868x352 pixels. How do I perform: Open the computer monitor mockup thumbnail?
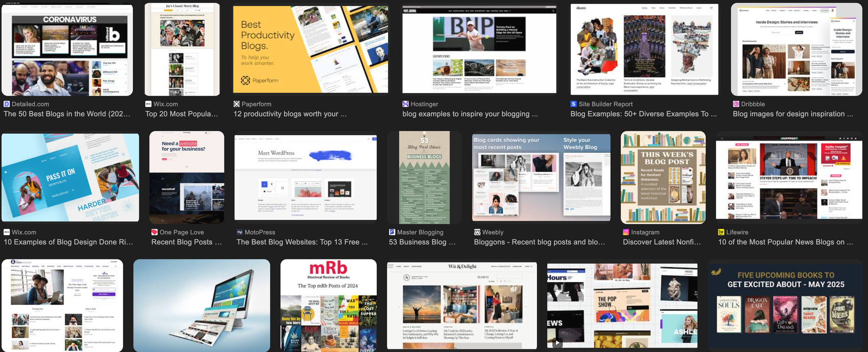click(x=202, y=306)
